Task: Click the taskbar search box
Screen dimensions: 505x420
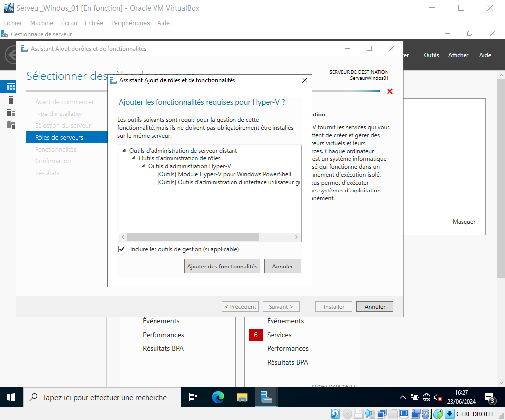Action: pos(104,397)
